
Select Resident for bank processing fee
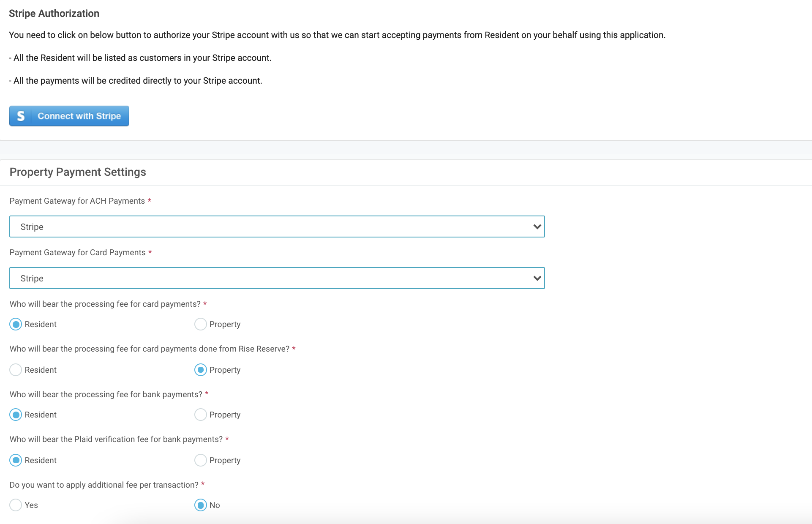[16, 415]
